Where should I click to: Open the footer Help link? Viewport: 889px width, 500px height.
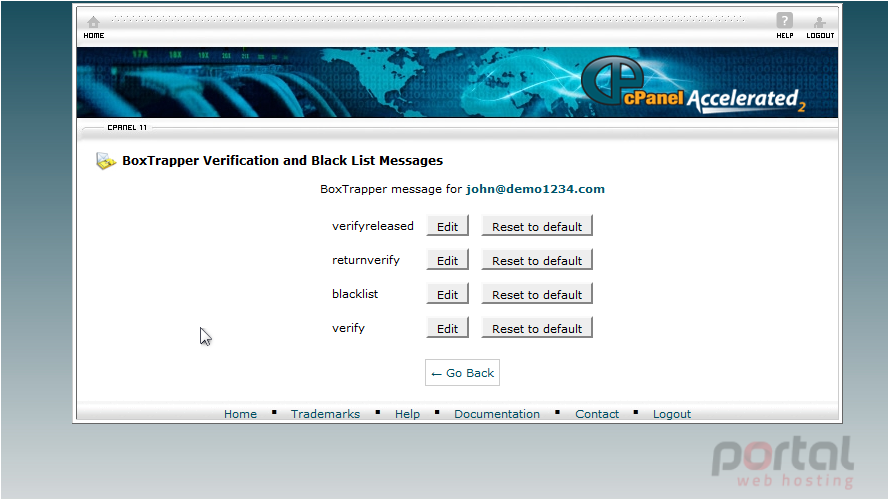407,414
